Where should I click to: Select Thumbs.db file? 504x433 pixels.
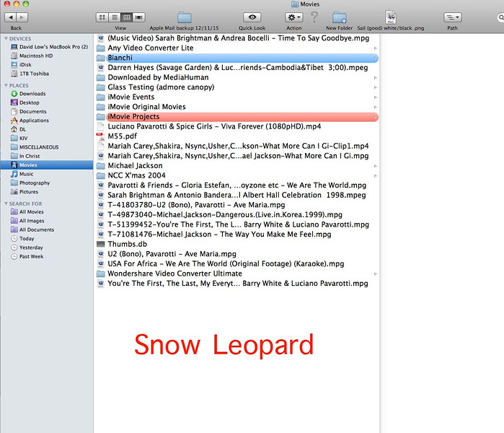point(237,244)
